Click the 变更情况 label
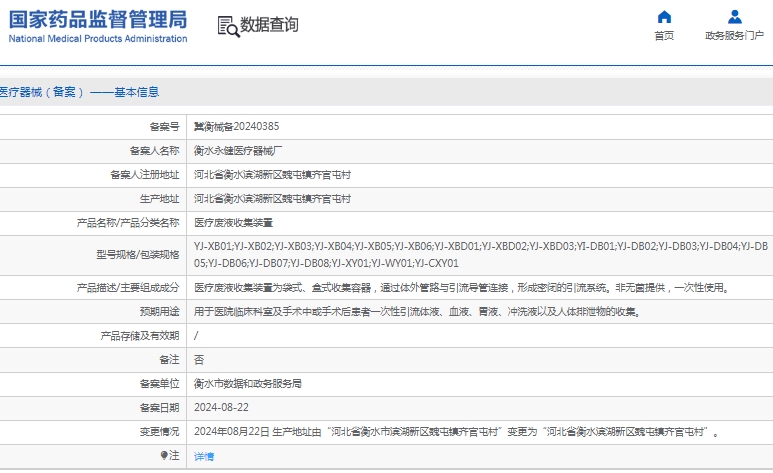 (x=160, y=432)
